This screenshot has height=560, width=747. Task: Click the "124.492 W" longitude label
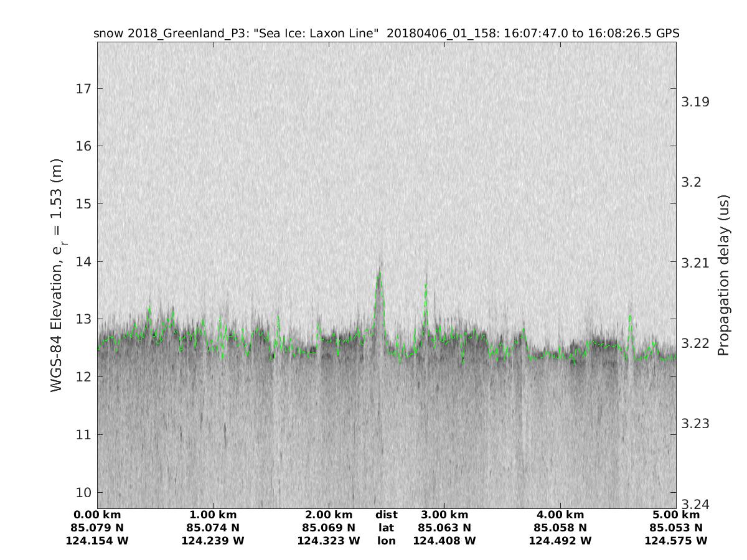(560, 541)
